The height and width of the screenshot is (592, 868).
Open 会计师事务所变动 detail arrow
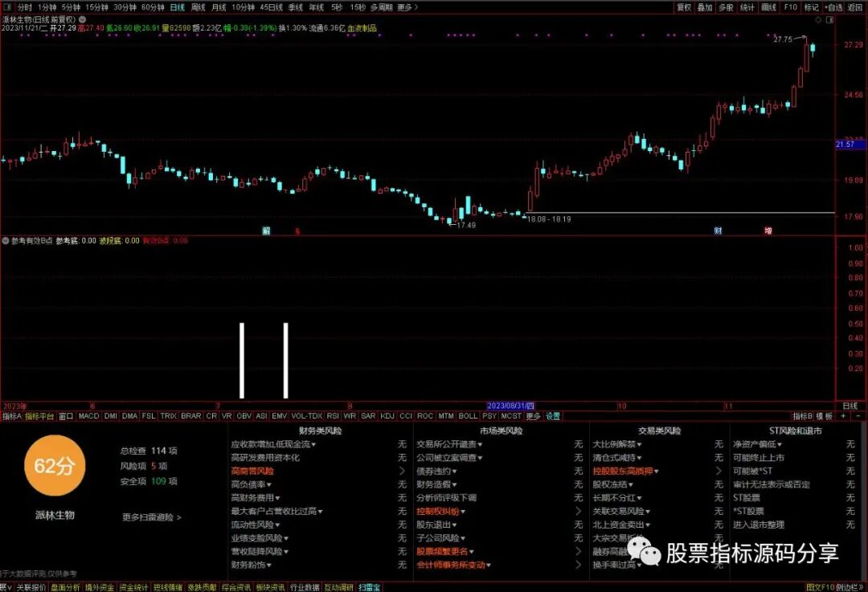click(x=579, y=565)
